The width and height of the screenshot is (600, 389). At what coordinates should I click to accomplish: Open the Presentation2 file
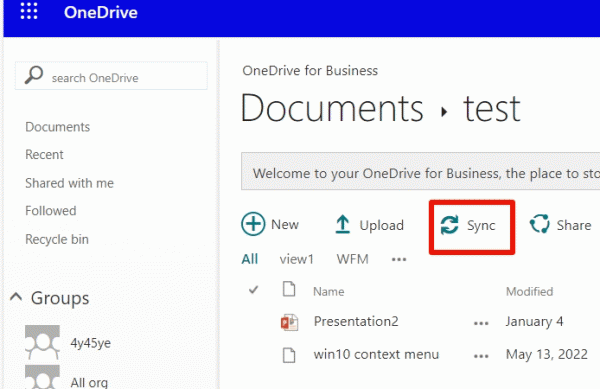(x=356, y=321)
